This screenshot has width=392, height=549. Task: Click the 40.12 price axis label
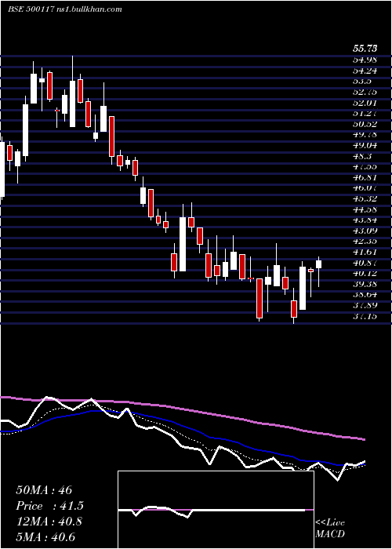(365, 274)
